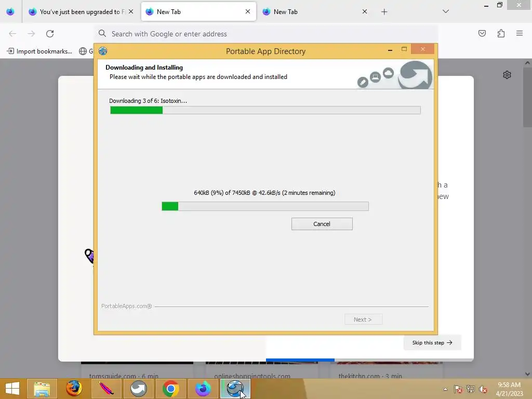Click Portable App Directory title bar globe icon

(103, 51)
